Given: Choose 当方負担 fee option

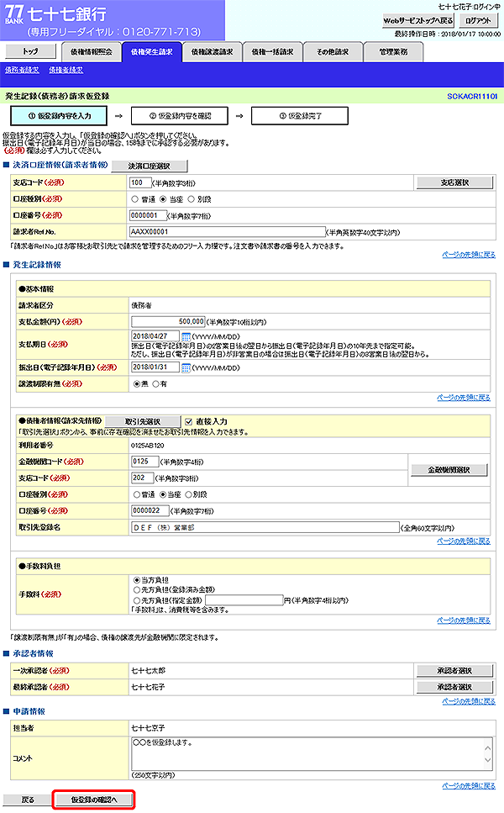Looking at the screenshot, I should pyautogui.click(x=137, y=580).
